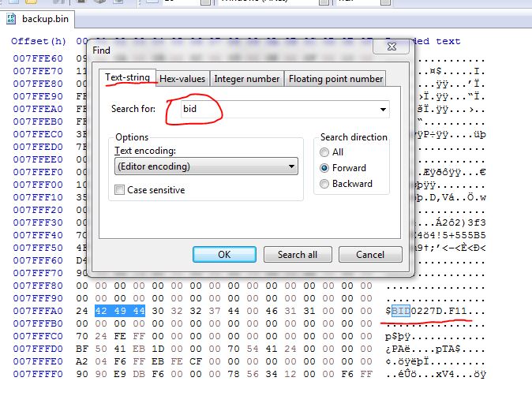Click hex byte A2 in row 007FFFE0
Image resolution: width=532 pixels, height=411 pixels.
coord(82,361)
